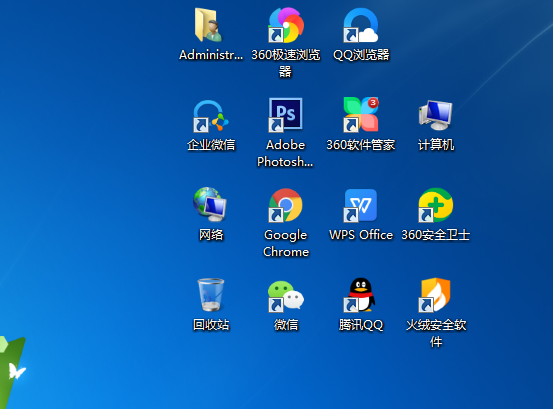
Task: Select Adobe Photoshop shortcut icon
Action: click(x=285, y=115)
